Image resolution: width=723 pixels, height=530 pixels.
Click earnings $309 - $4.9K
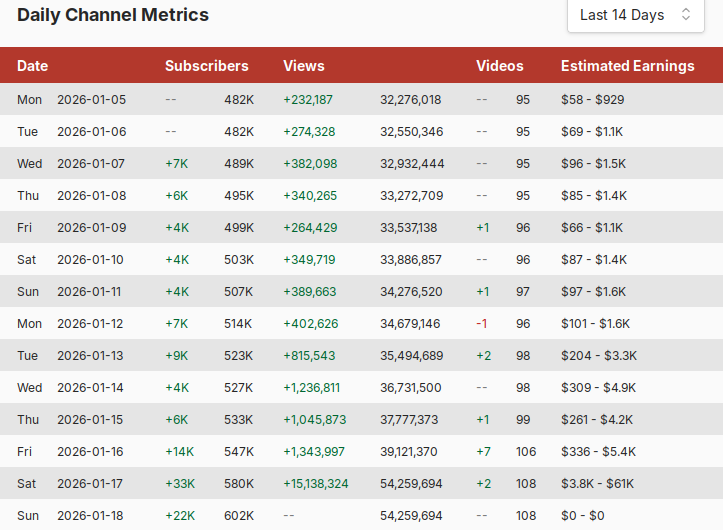click(599, 387)
